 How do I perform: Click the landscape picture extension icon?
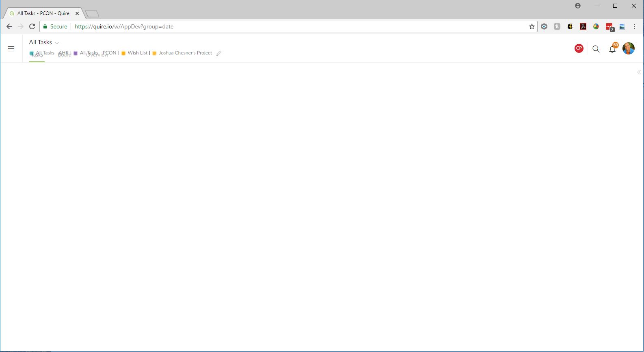[622, 26]
